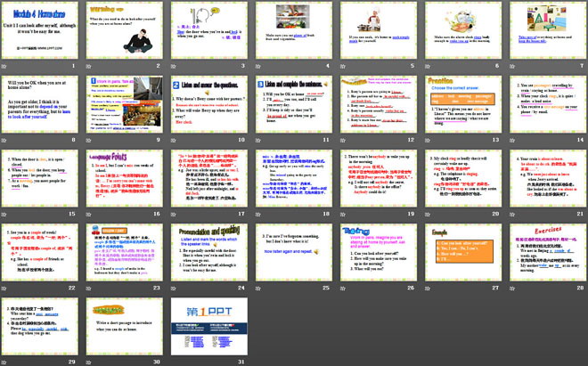Image resolution: width=588 pixels, height=366 pixels.
Task: Click the animation star icon under slide 24
Action: click(174, 289)
